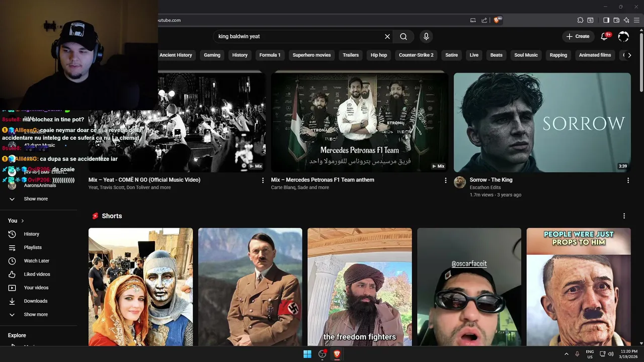Start voice search with the microphone icon
Image resolution: width=644 pixels, height=362 pixels.
(x=426, y=36)
